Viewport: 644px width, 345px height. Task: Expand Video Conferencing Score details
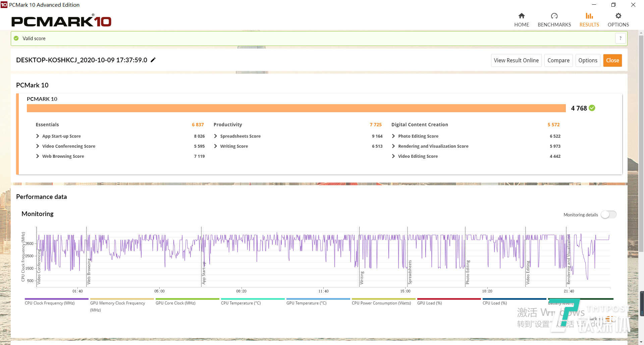(x=38, y=146)
